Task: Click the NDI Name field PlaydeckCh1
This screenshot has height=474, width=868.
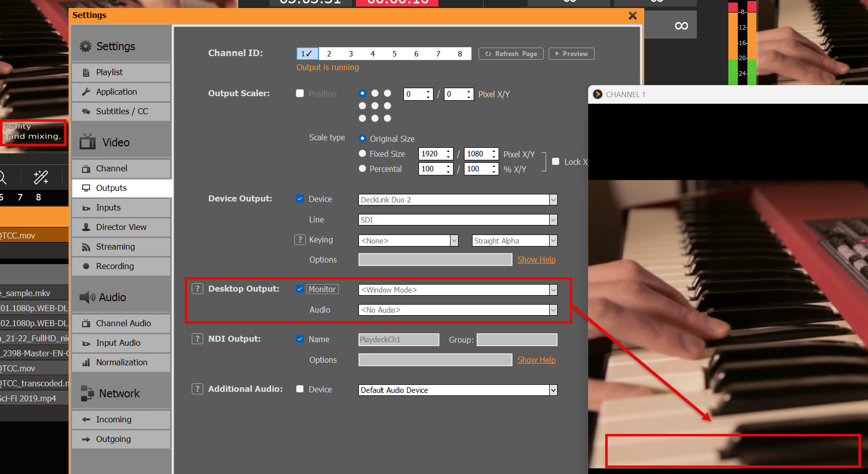Action: [399, 340]
